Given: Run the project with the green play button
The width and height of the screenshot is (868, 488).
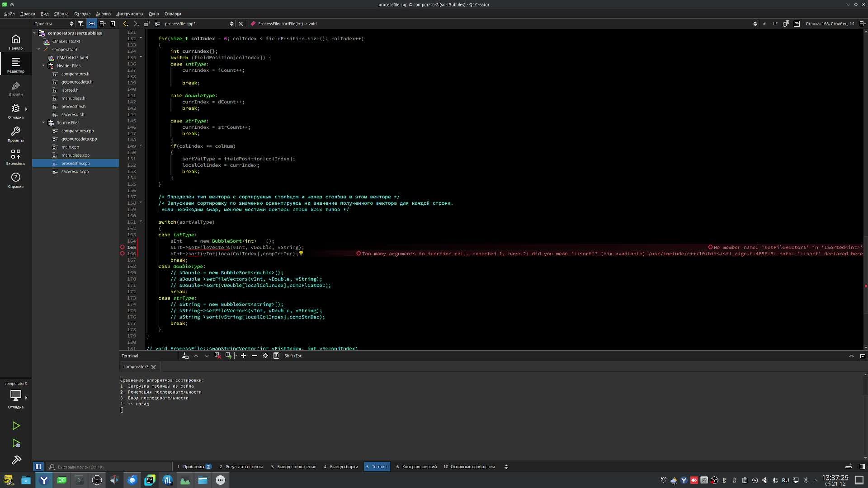Looking at the screenshot, I should click(x=16, y=426).
